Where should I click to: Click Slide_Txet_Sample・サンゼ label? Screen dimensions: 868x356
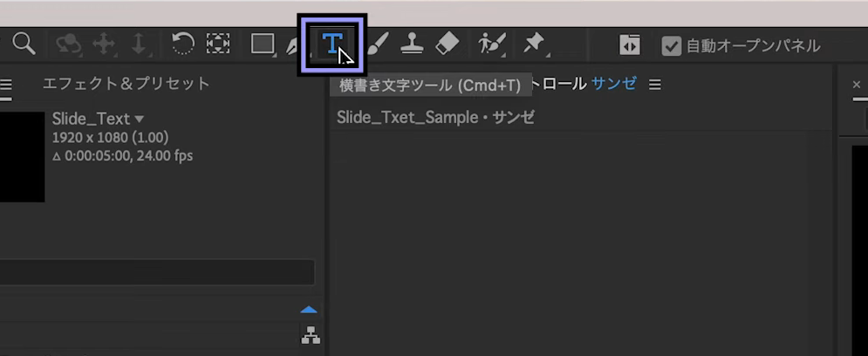click(435, 118)
